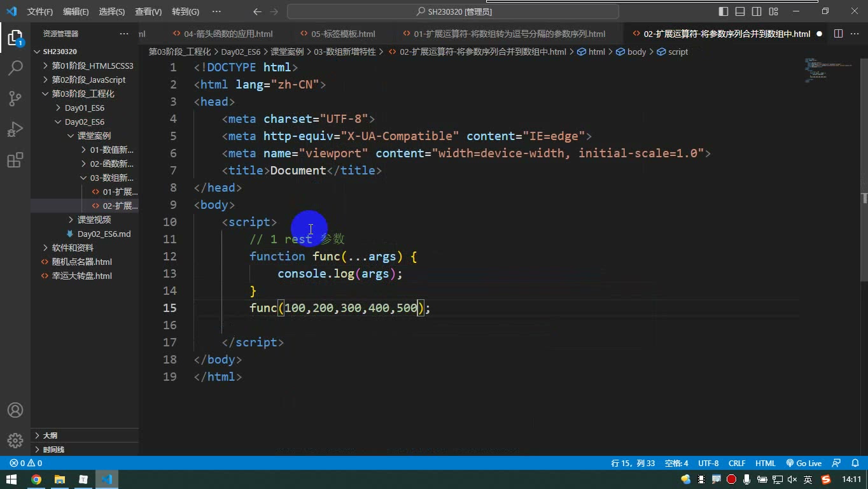Change the CRLF line ending setting
Screen dimensions: 868x489
click(737, 464)
